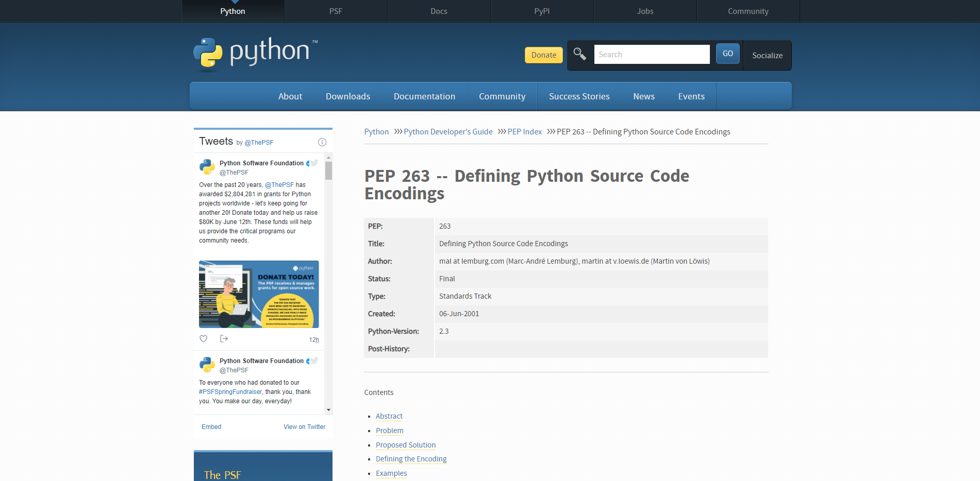Switch to the Docs top tab
This screenshot has width=980, height=481.
click(439, 11)
